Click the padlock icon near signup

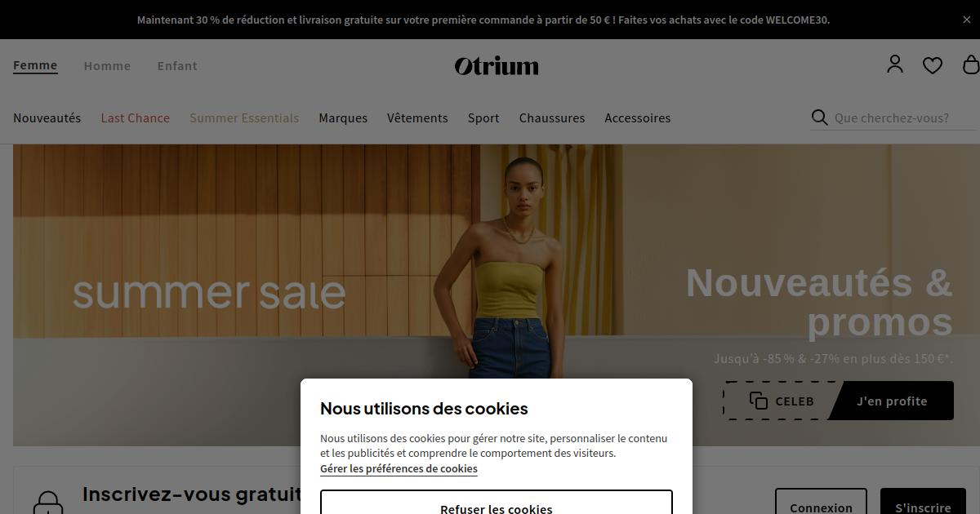coord(47,503)
